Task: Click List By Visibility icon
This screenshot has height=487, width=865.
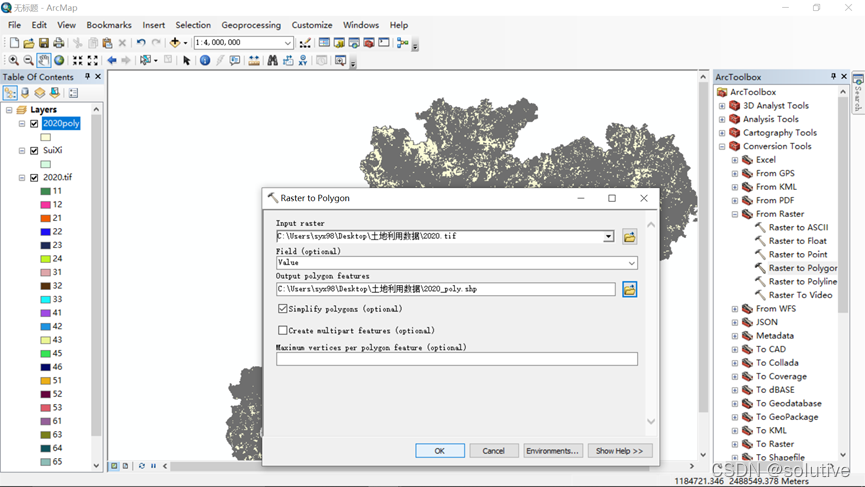Action: tap(40, 93)
